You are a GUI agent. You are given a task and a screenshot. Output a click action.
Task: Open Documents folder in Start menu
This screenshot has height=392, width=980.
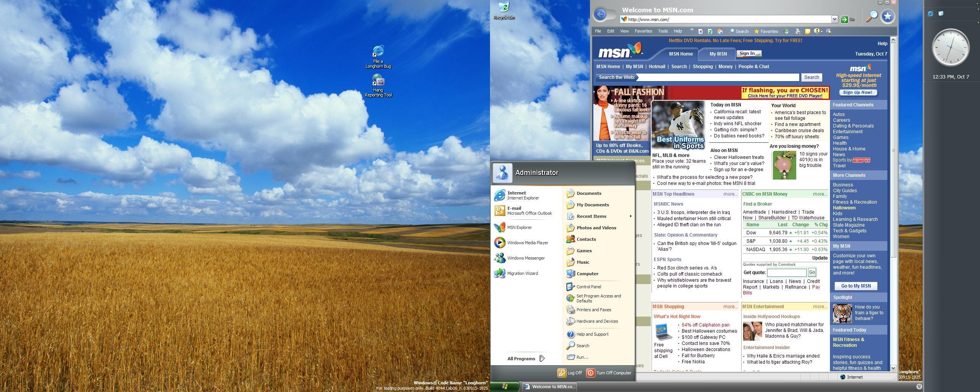tap(598, 193)
